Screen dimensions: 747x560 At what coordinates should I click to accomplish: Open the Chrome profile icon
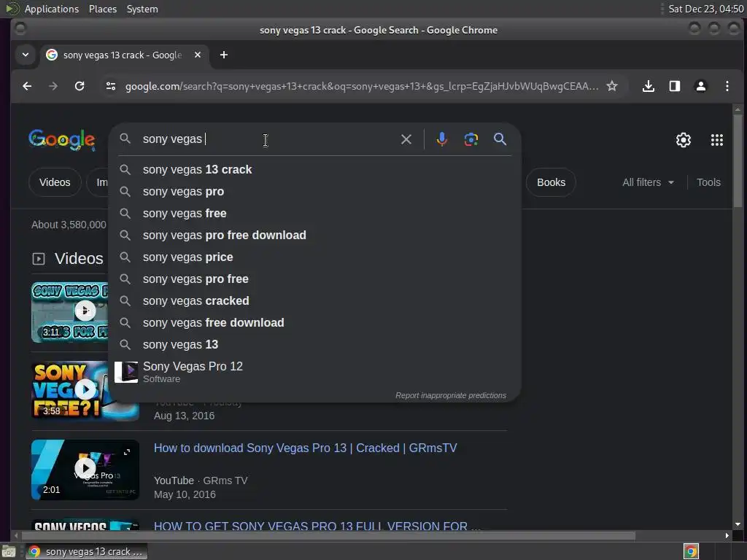(700, 86)
